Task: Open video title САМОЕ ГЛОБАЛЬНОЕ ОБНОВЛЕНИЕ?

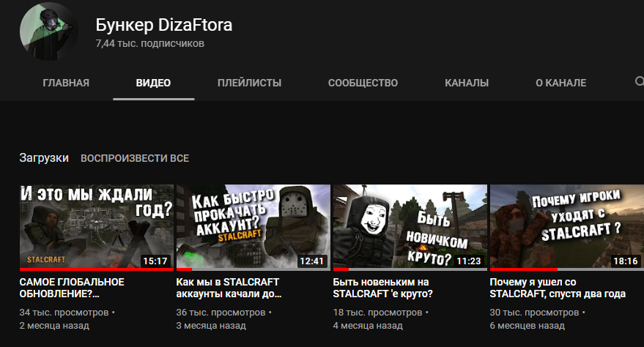Action: coord(72,288)
